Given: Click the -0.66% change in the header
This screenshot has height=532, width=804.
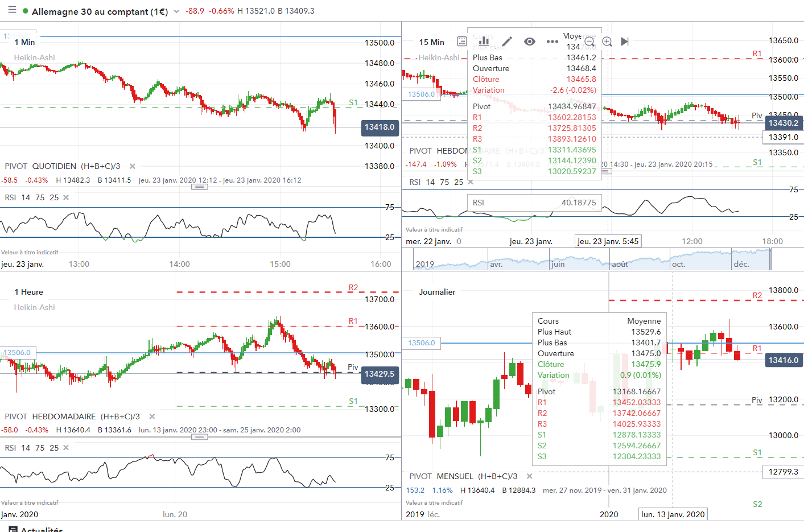Looking at the screenshot, I should 222,11.
